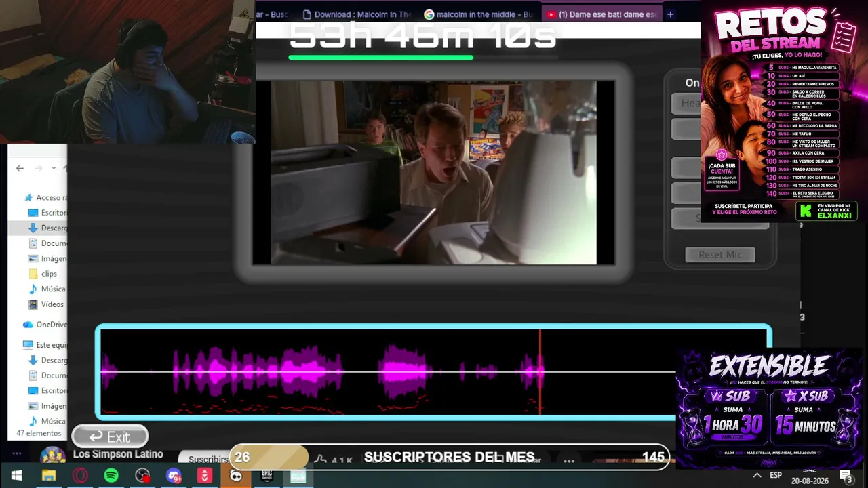Open the Windows Start menu

pos(16,476)
